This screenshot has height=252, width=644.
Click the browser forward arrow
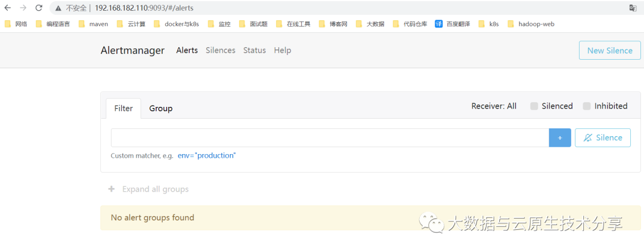pos(23,8)
